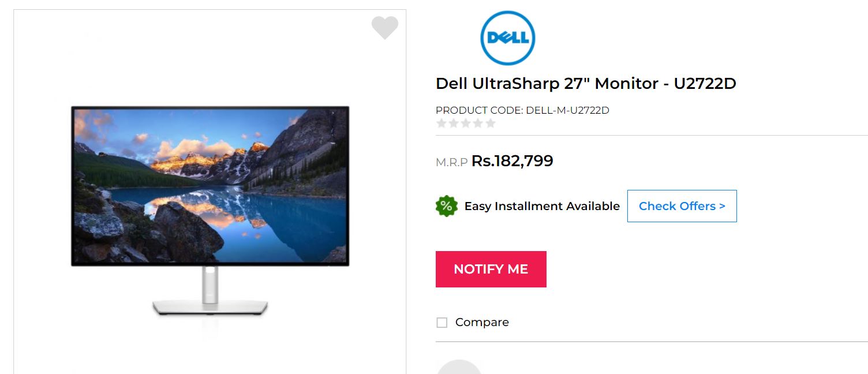Select the third rating star
This screenshot has width=868, height=374.
466,123
